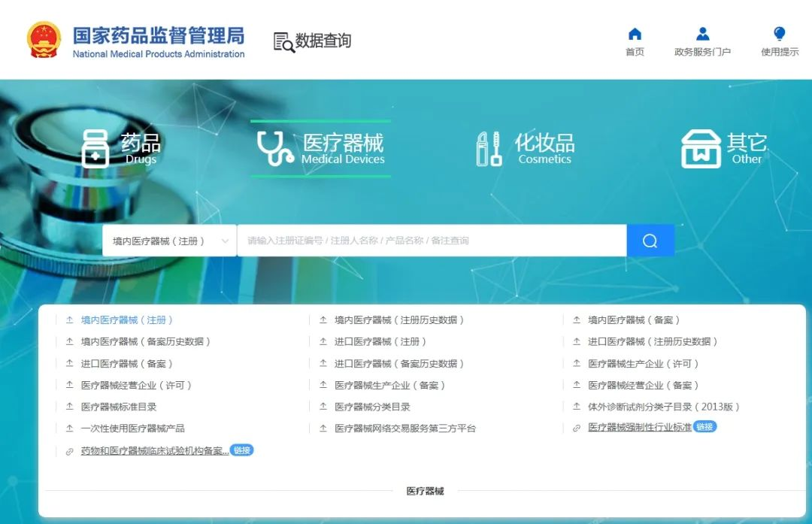Click the 使用提示 lightbulb icon
The image size is (812, 524).
(779, 35)
